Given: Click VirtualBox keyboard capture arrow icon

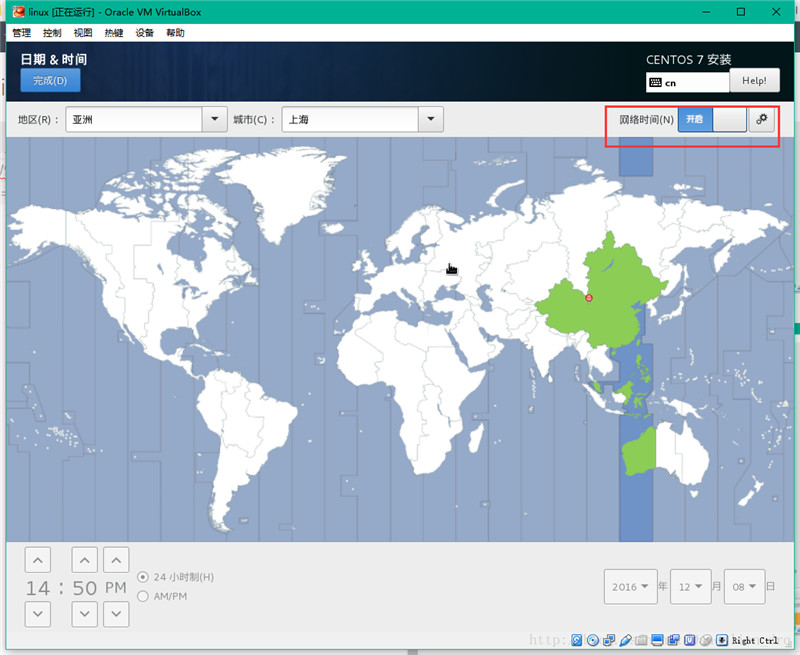Looking at the screenshot, I should point(721,640).
